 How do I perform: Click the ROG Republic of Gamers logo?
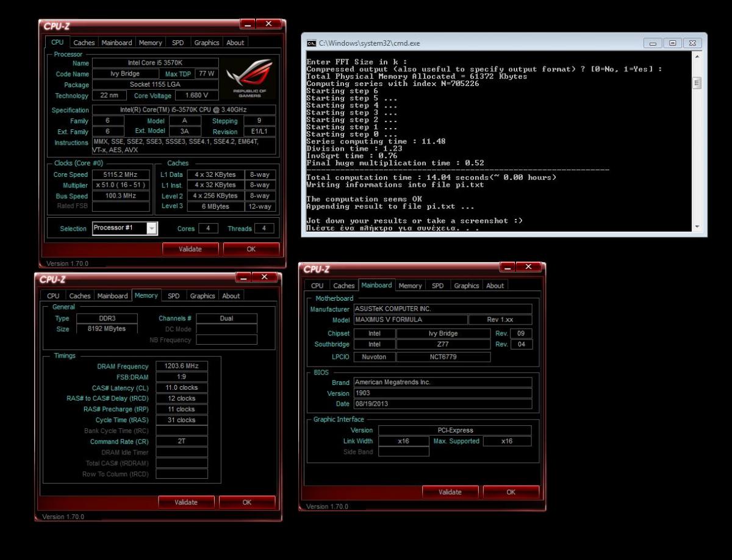click(249, 78)
